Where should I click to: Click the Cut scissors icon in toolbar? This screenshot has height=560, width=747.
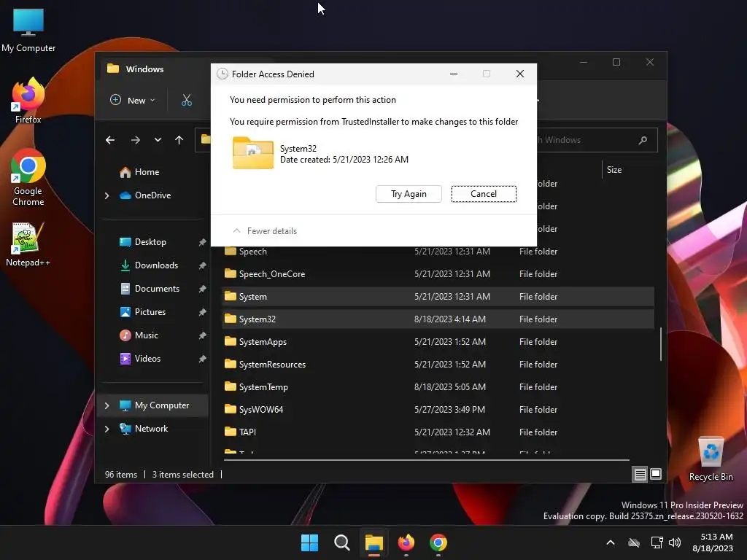(186, 100)
